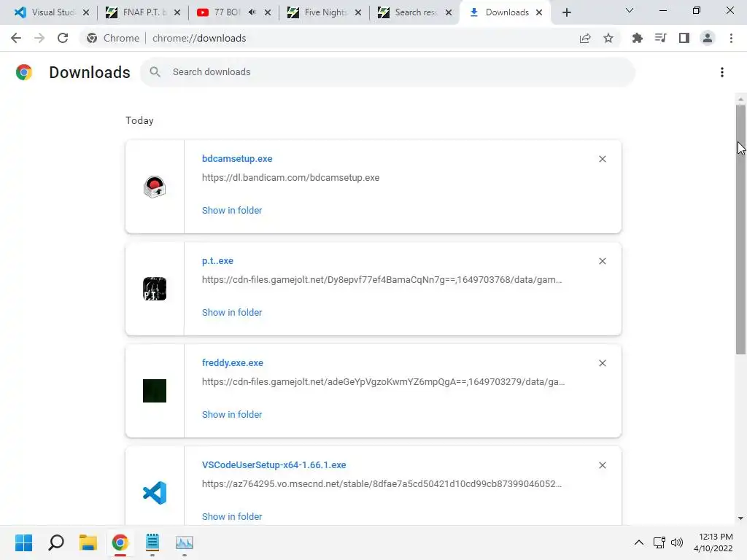Click the freddy.exe.exe gamejolt source URL
This screenshot has height=560, width=747.
384,382
